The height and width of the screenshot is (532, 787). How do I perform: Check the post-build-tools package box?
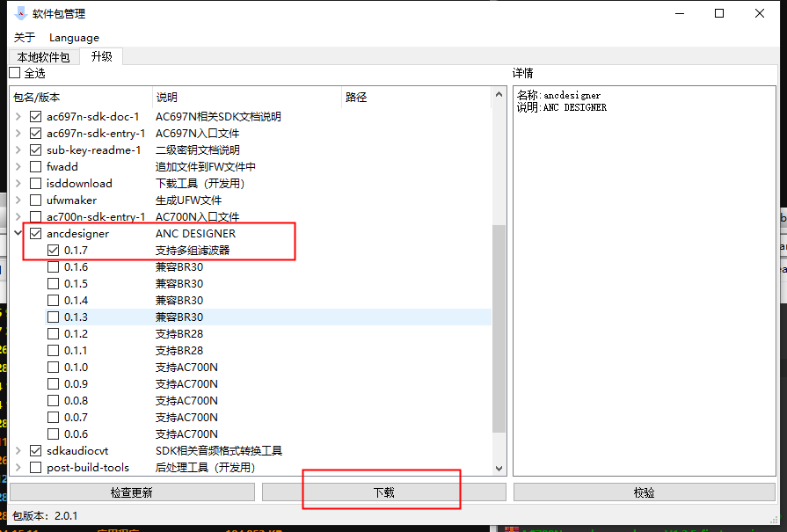coord(36,467)
